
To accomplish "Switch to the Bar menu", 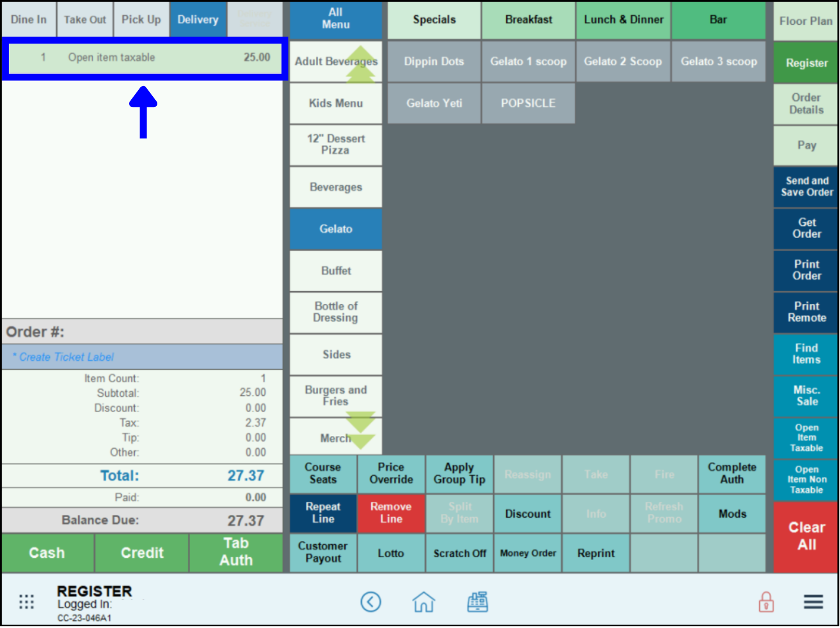I will [x=718, y=19].
